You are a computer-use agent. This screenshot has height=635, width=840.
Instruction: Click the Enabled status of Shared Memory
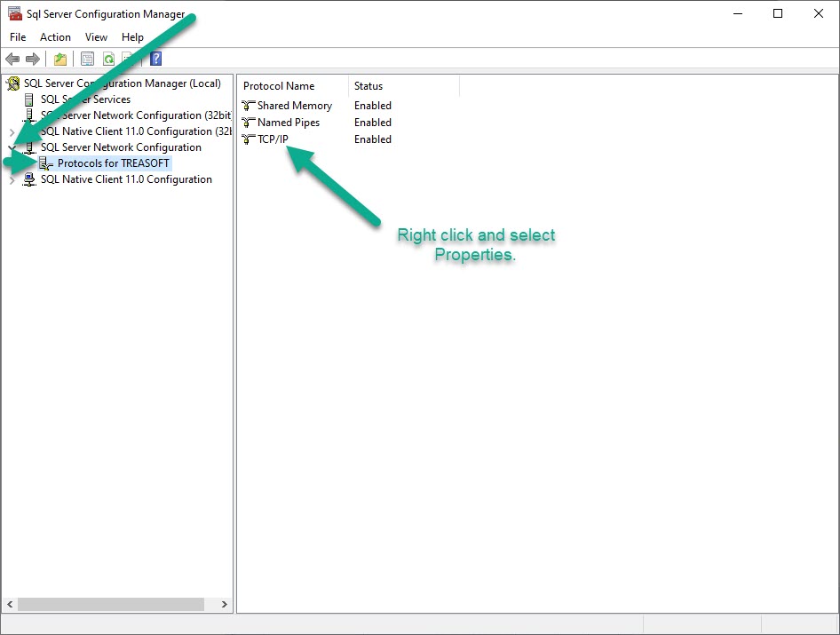pos(373,106)
